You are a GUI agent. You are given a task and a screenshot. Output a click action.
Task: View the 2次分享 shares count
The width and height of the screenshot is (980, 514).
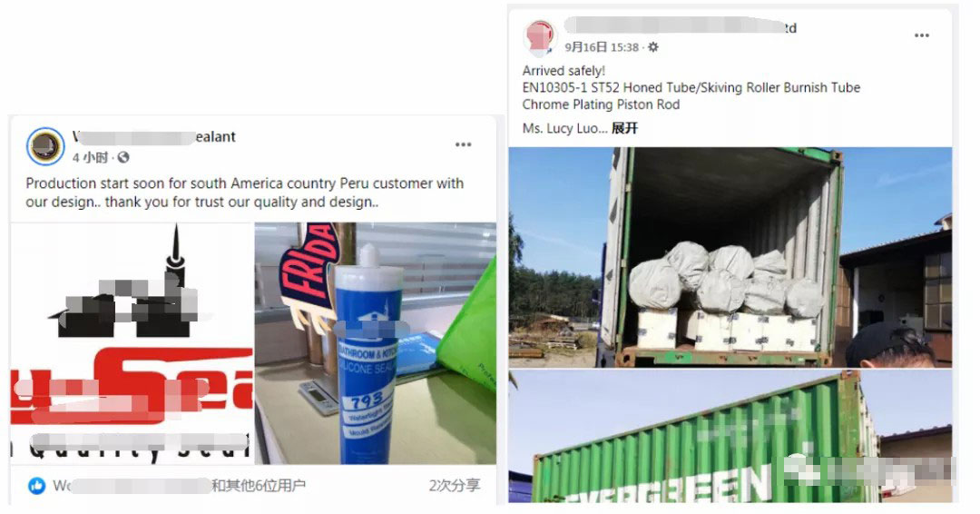pos(455,485)
